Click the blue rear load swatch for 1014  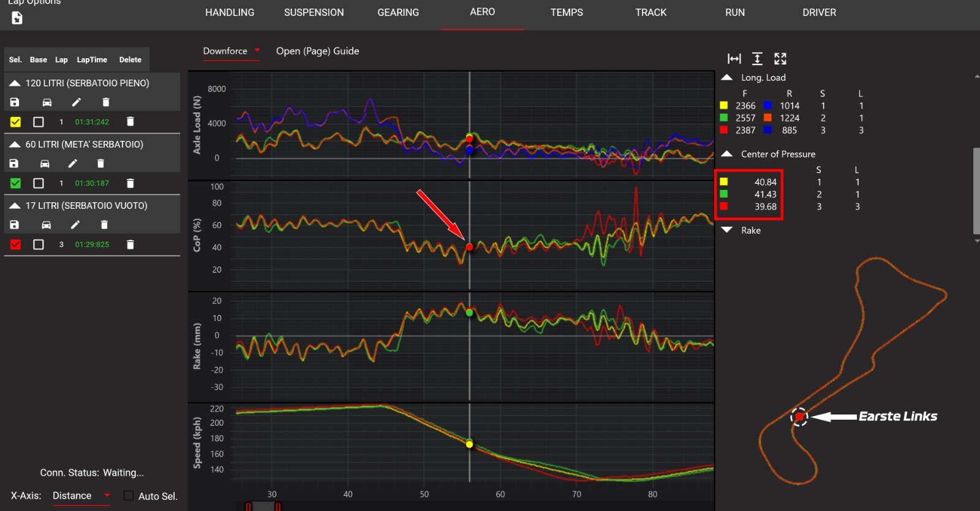(767, 105)
